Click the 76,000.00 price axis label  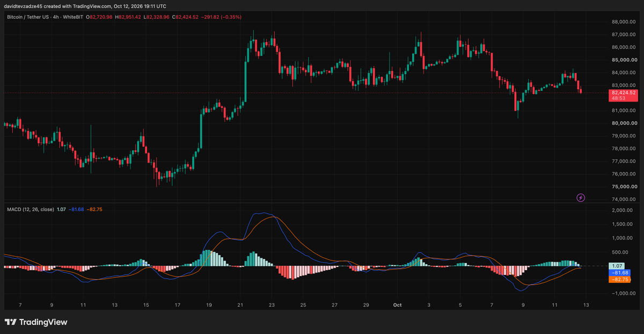(624, 174)
